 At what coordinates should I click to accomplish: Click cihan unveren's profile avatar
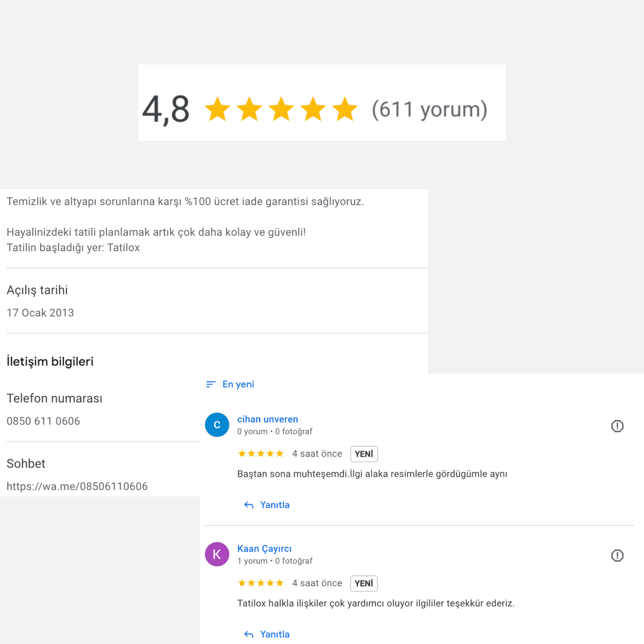217,425
